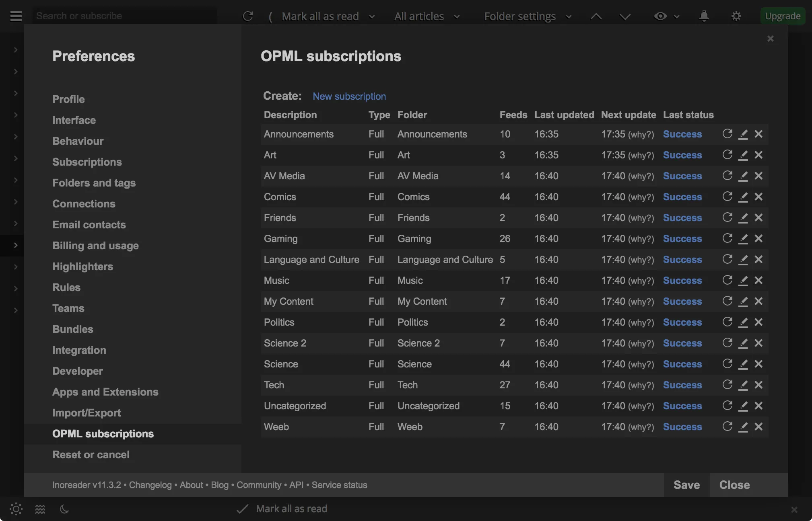Screen dimensions: 812x521
Task: Toggle the eye view mode icon
Action: coord(660,16)
